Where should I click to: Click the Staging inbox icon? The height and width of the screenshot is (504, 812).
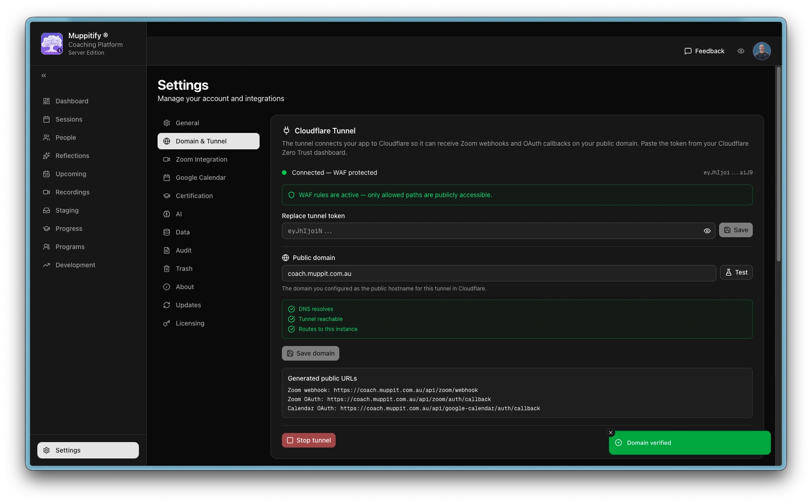[46, 210]
